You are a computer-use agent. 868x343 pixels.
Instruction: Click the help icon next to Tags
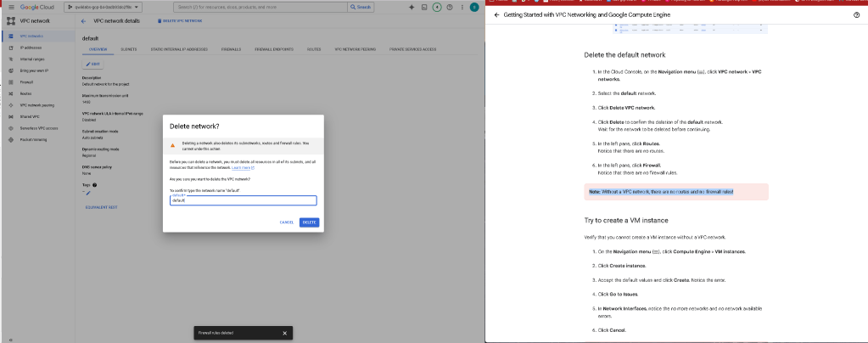click(x=95, y=185)
